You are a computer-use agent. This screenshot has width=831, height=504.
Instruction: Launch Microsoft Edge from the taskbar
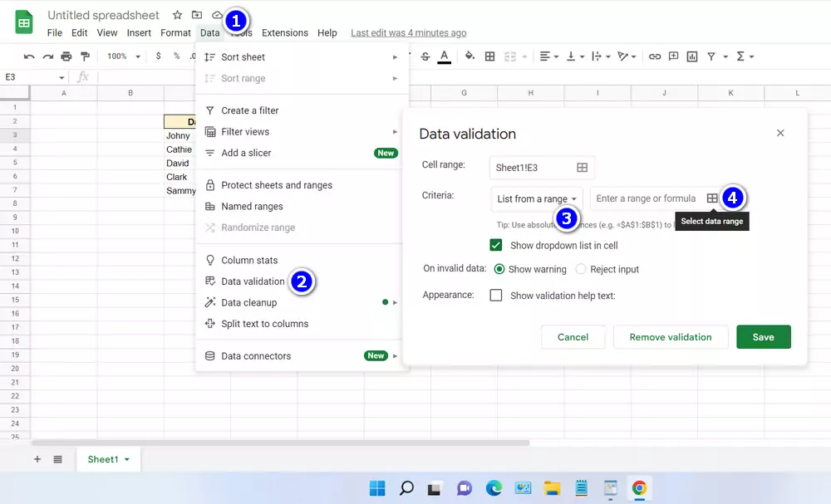[494, 488]
